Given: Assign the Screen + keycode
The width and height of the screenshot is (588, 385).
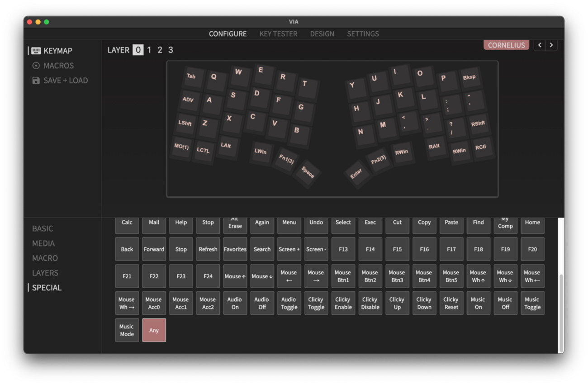Looking at the screenshot, I should 289,249.
